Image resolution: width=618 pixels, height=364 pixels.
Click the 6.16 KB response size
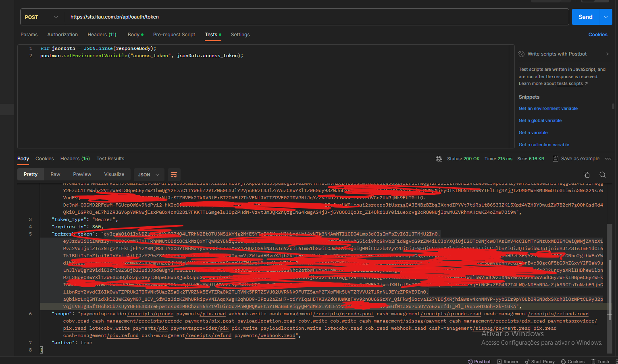[536, 159]
